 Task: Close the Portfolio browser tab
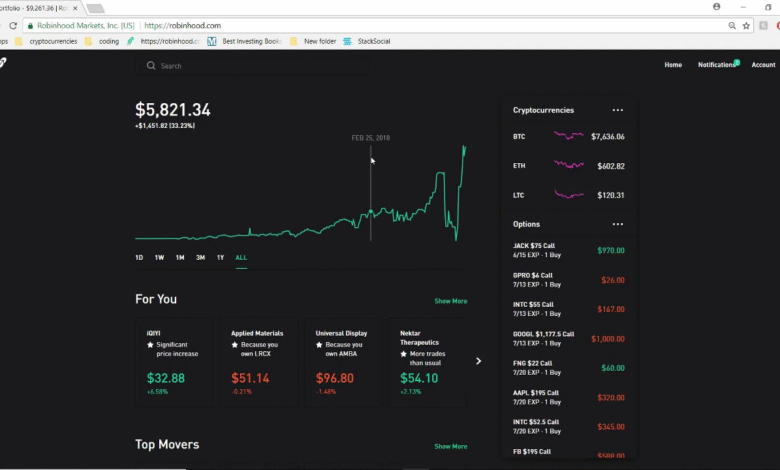pyautogui.click(x=75, y=8)
